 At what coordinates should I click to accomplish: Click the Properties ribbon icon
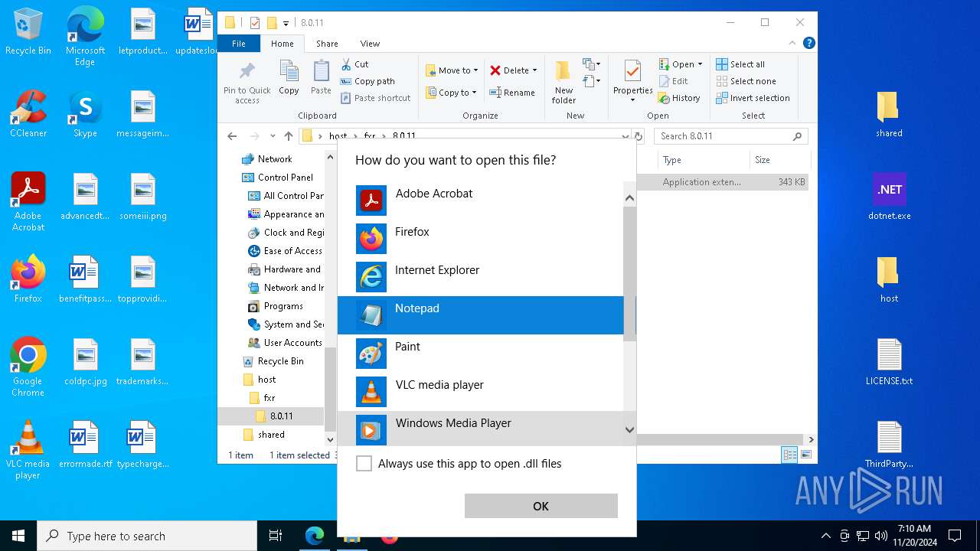[x=632, y=81]
